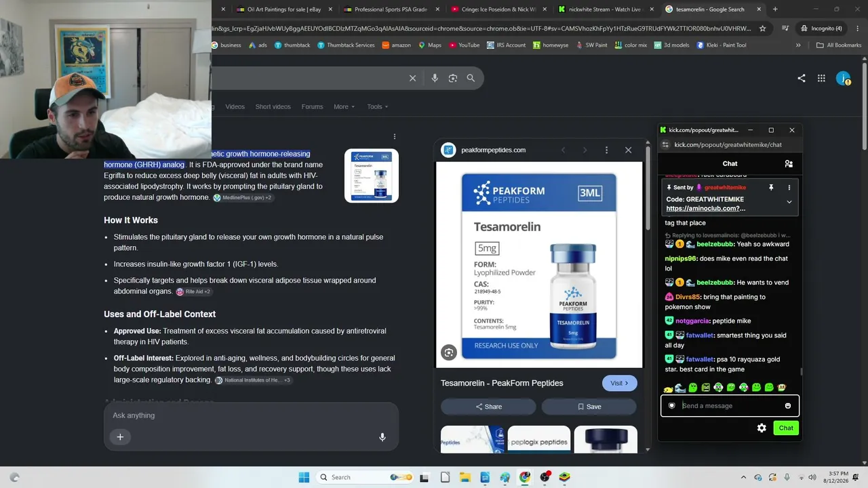Image resolution: width=868 pixels, height=488 pixels.
Task: Click the share icon near Google apps
Action: tap(802, 78)
